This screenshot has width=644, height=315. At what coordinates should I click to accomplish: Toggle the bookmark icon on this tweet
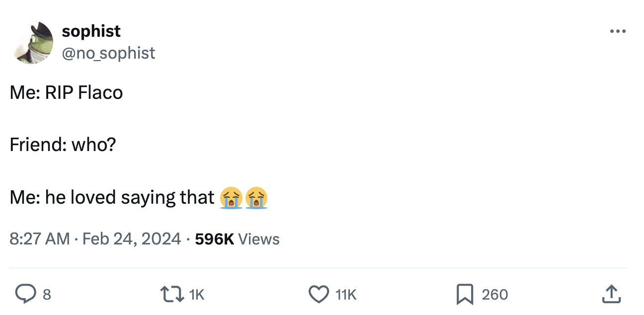pos(465,294)
